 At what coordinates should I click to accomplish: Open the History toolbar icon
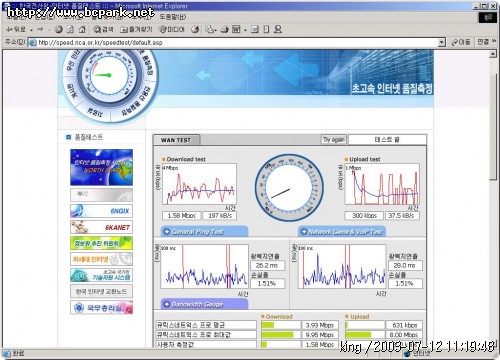(x=195, y=30)
